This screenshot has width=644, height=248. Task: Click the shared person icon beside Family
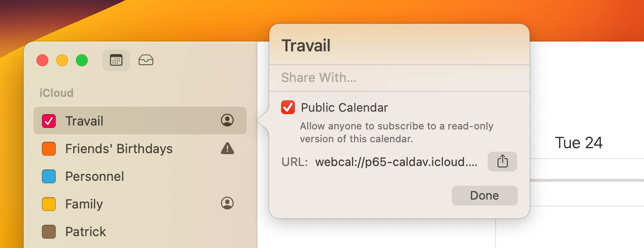pyautogui.click(x=227, y=203)
